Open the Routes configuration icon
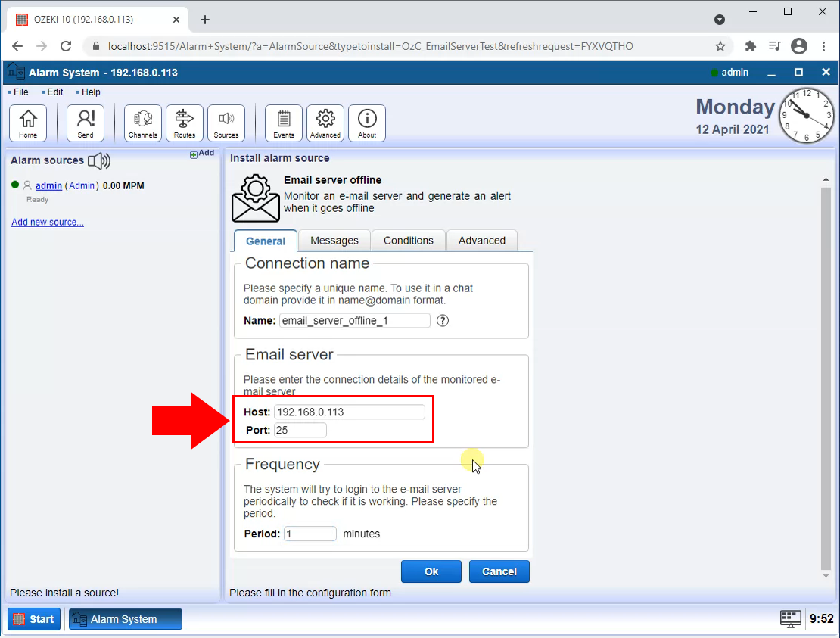The height and width of the screenshot is (638, 840). coord(184,123)
